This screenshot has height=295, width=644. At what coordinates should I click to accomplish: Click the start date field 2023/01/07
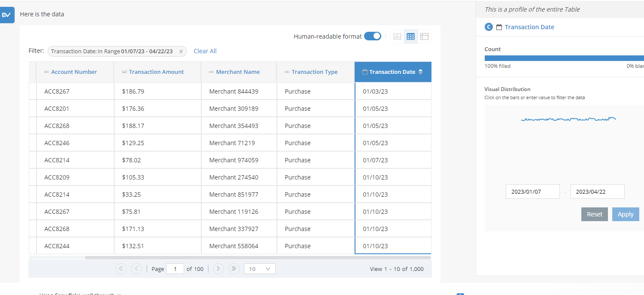coord(533,192)
